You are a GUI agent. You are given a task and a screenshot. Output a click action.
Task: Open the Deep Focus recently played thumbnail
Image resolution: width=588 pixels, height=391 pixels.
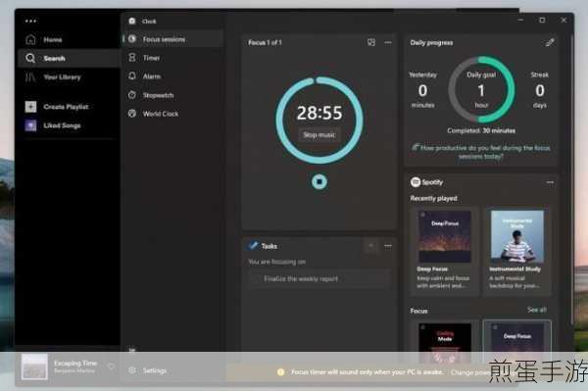tap(445, 236)
